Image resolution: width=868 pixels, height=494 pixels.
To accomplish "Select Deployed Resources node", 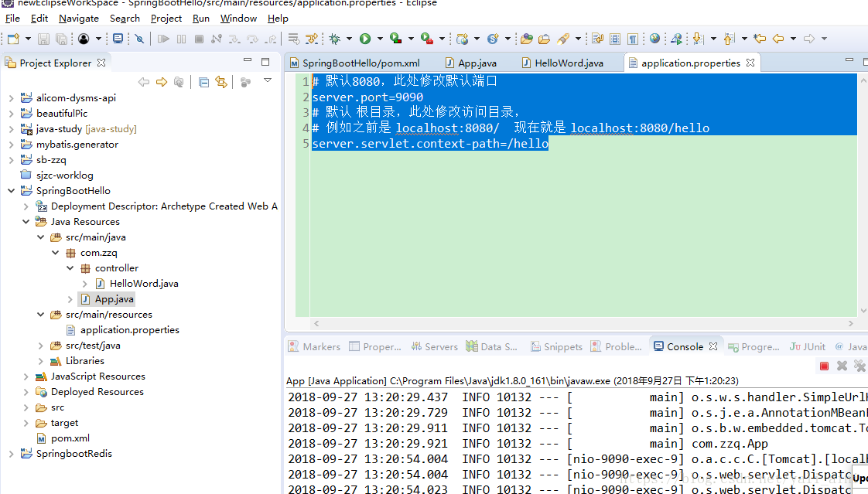I will click(x=90, y=392).
